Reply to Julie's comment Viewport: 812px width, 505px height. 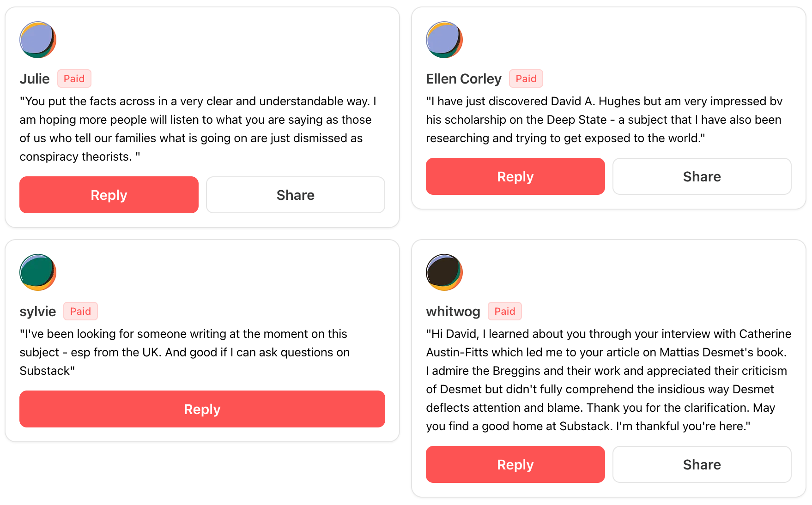coord(109,195)
